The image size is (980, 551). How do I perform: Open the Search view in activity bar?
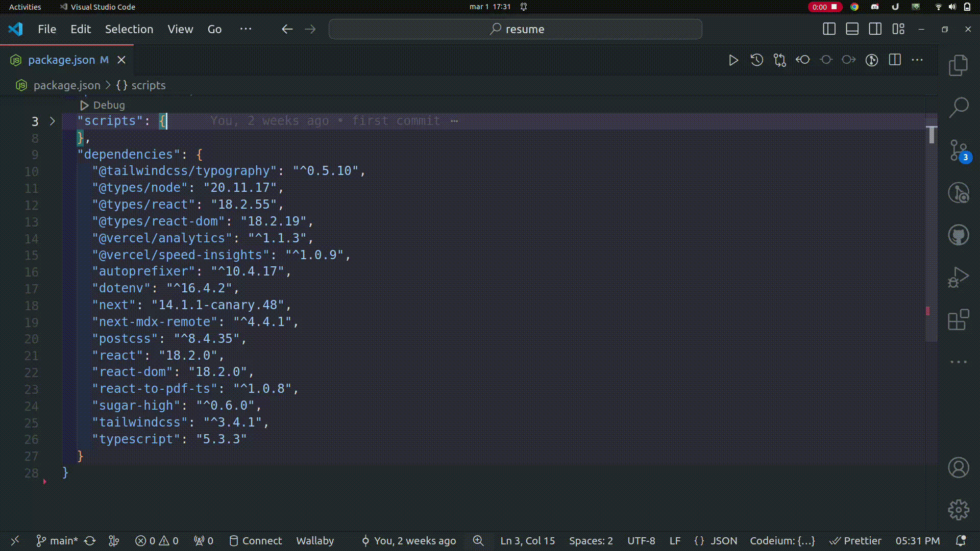958,108
